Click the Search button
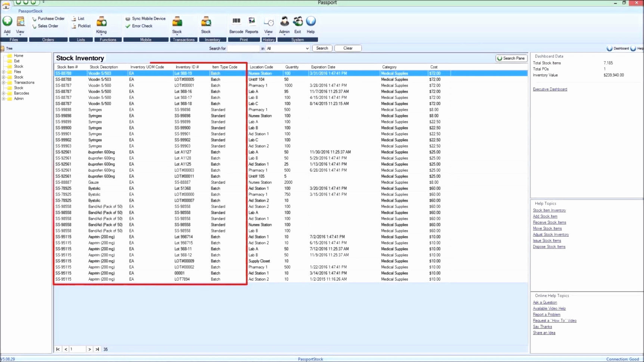 322,48
